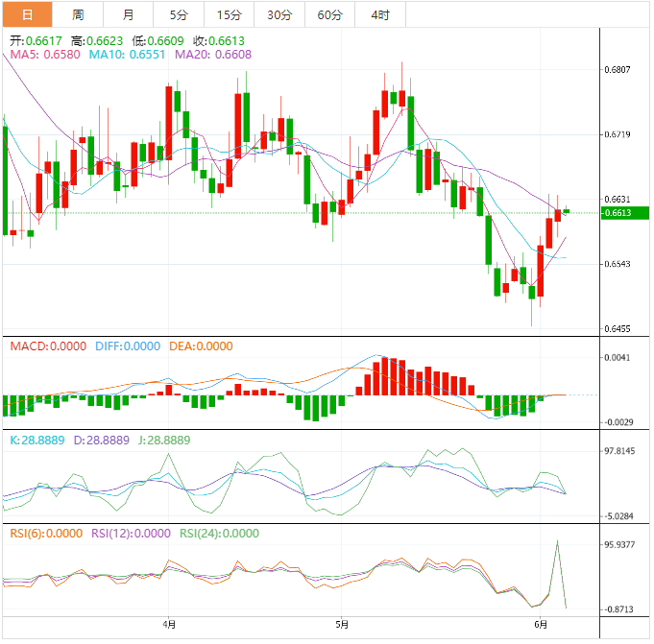This screenshot has height=644, width=654.
Task: Click the MA5 moving average label
Action: [45, 56]
